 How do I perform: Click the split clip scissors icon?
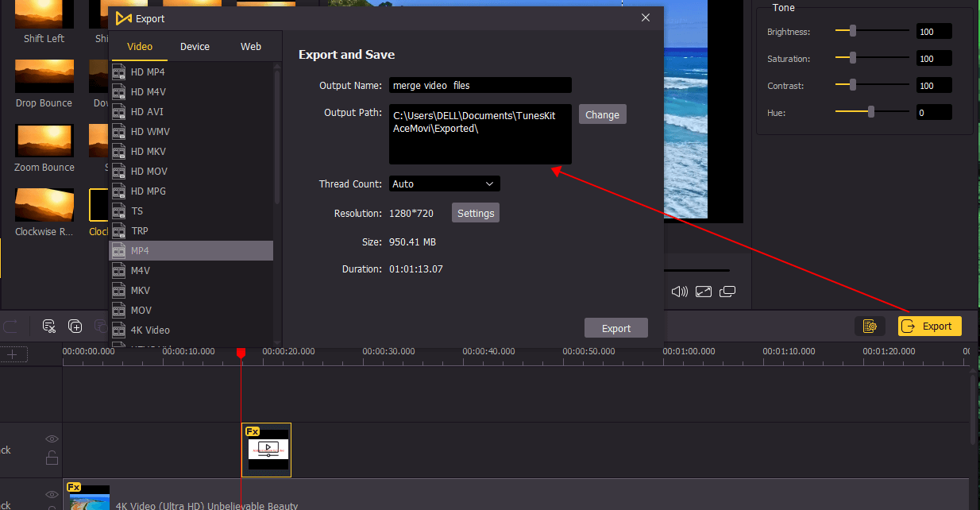point(48,326)
